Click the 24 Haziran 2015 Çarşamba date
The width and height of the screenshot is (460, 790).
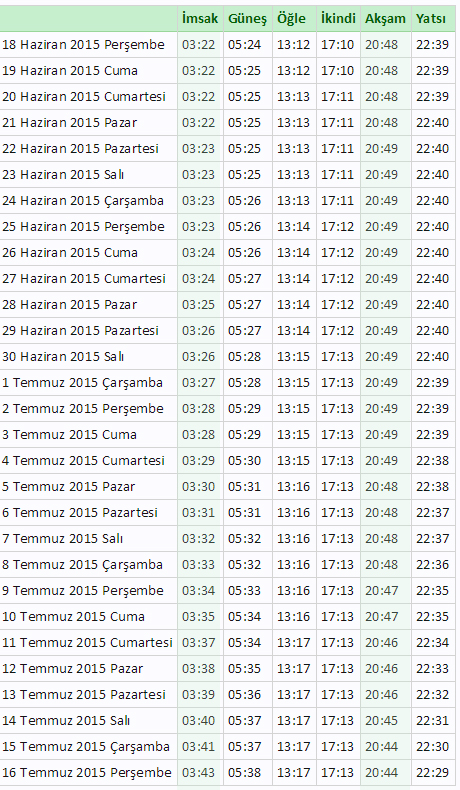(x=83, y=201)
